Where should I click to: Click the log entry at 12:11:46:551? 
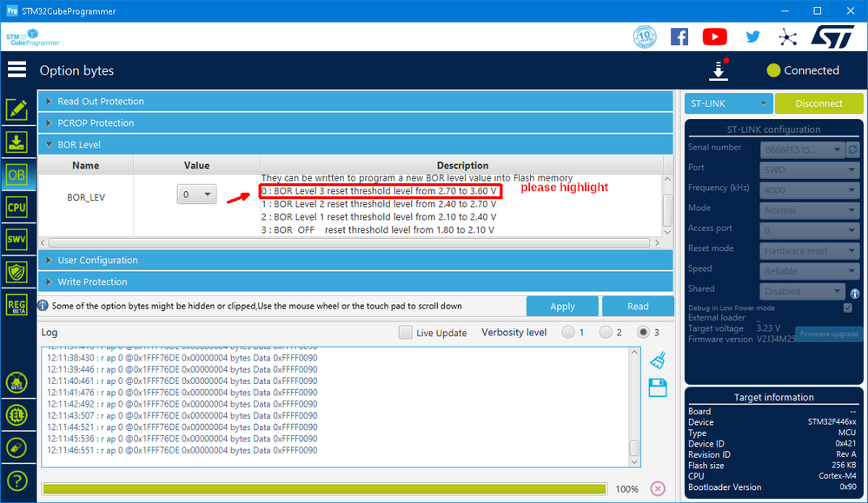[182, 450]
